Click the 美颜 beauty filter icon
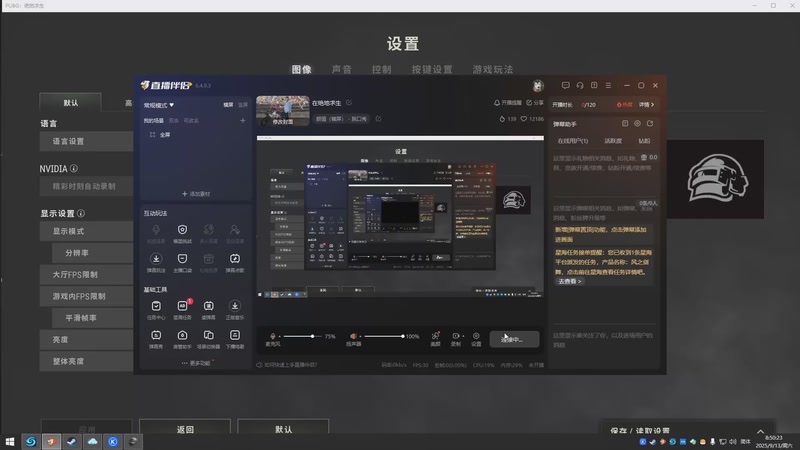 tap(435, 336)
